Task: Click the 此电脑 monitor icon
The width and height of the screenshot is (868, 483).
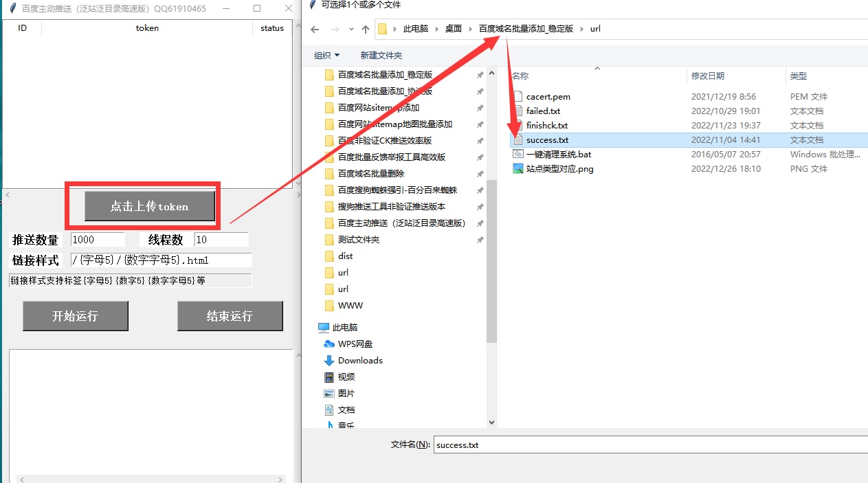Action: pyautogui.click(x=323, y=327)
